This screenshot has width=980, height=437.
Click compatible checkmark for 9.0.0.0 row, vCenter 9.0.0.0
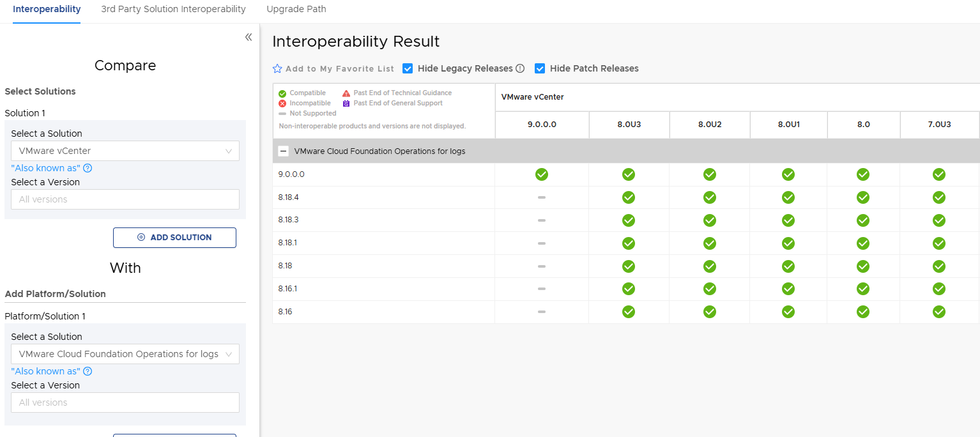[542, 174]
